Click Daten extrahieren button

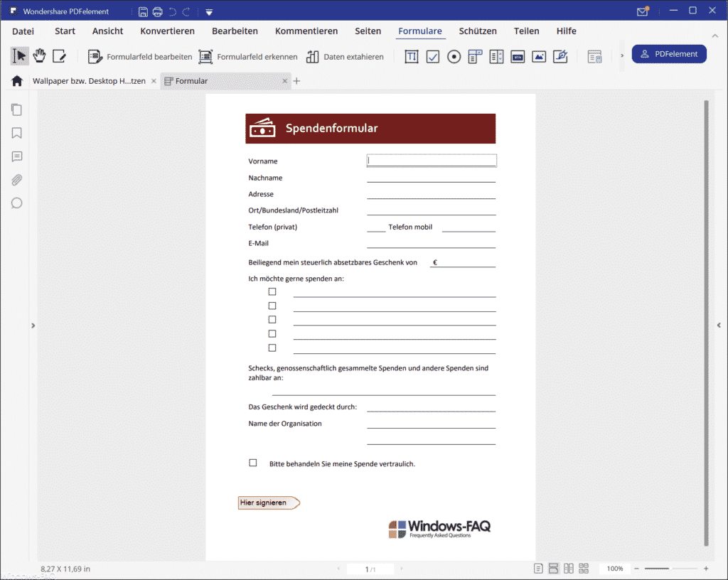[345, 57]
